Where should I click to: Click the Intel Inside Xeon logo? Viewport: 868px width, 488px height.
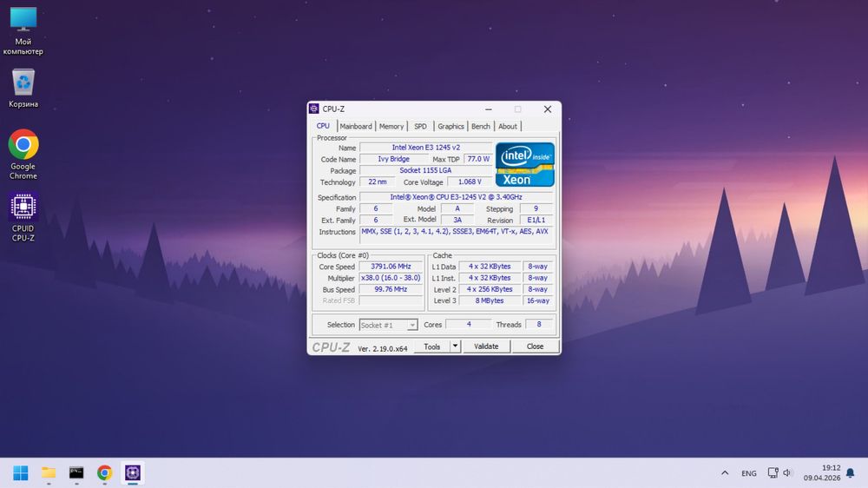tap(525, 164)
